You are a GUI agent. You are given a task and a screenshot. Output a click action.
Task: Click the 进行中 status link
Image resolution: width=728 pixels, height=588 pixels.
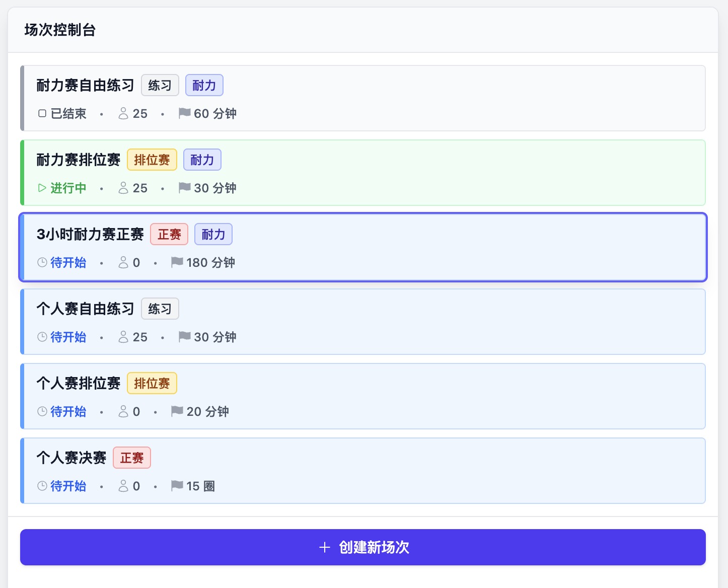pyautogui.click(x=67, y=188)
